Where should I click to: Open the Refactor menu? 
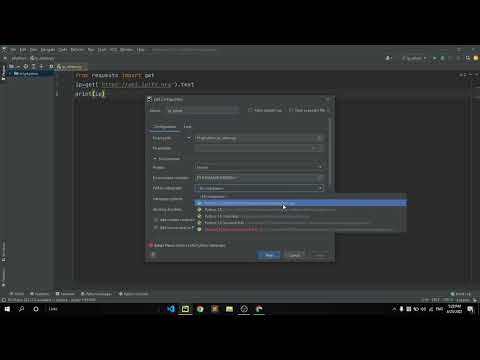(77, 50)
